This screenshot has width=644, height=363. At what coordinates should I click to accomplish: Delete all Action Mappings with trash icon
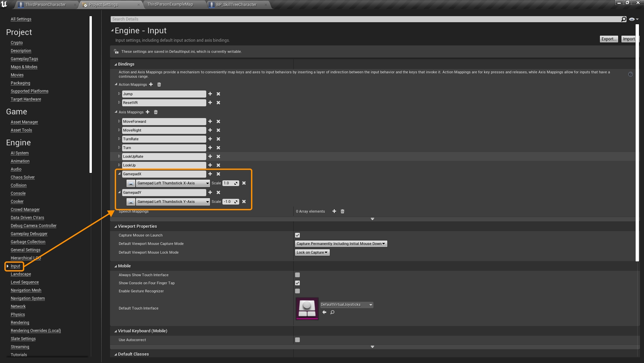point(159,84)
